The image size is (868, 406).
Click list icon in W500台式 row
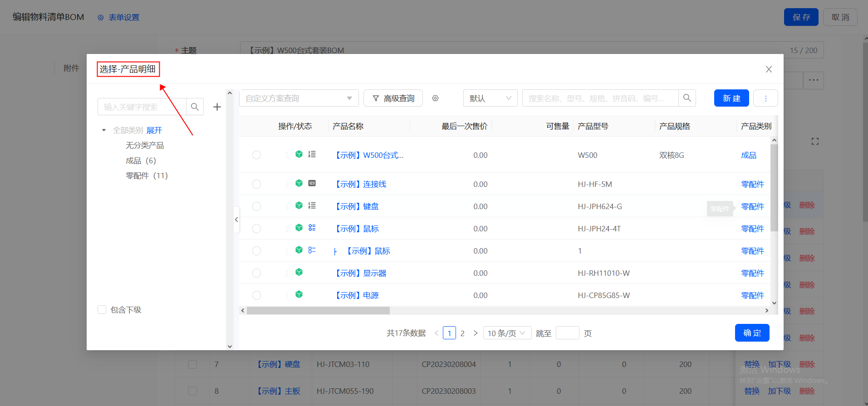312,154
